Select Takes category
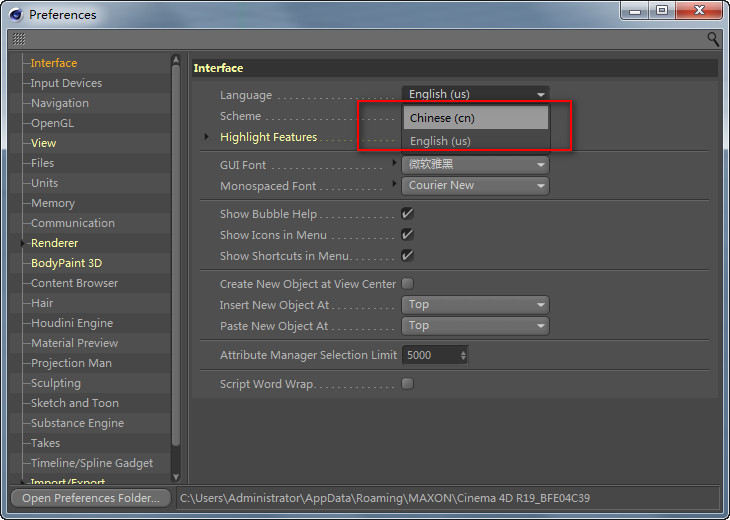Image resolution: width=730 pixels, height=520 pixels. point(45,443)
